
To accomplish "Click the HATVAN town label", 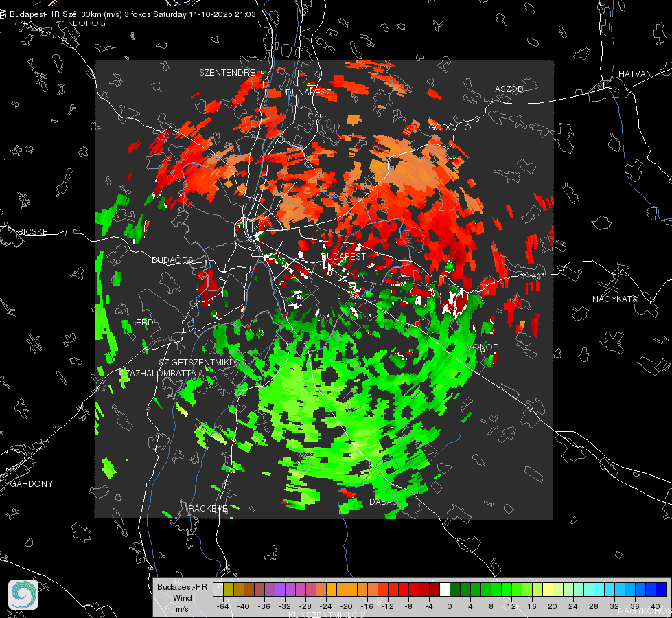I will (x=635, y=73).
